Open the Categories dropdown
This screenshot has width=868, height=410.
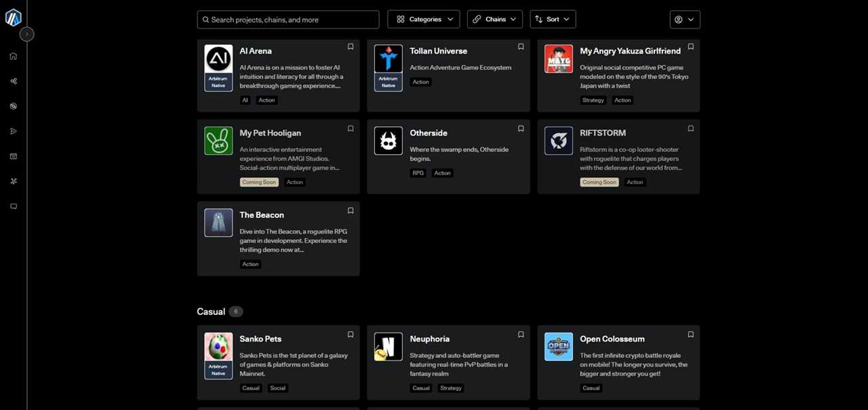424,20
